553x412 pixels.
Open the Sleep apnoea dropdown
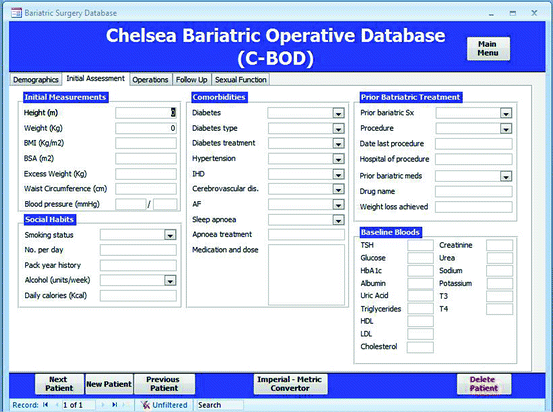click(338, 220)
